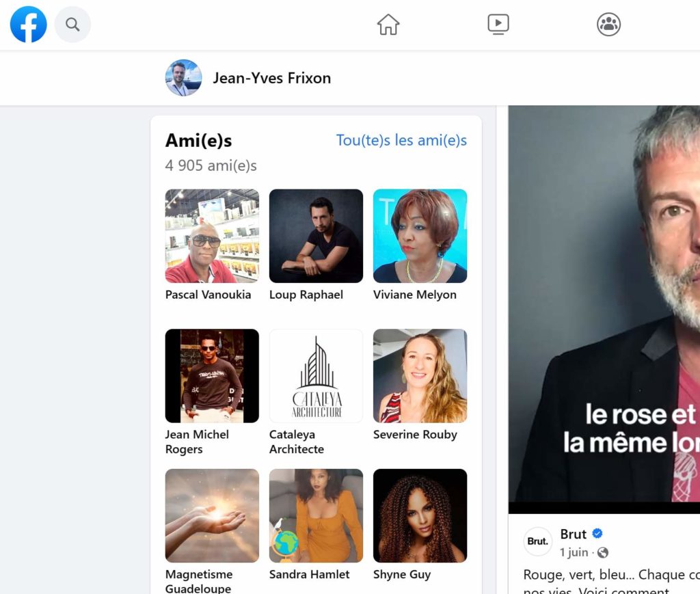
Task: Open the Watch video icon
Action: pos(498,24)
